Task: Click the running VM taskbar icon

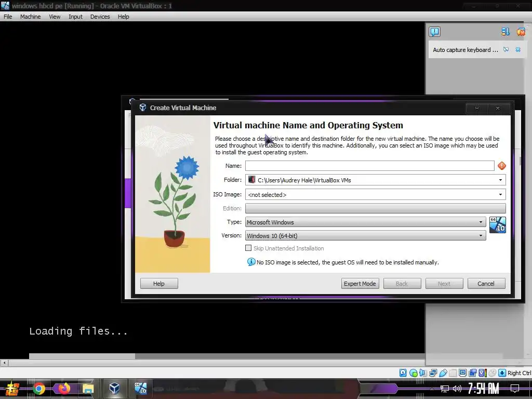Action: (140, 389)
